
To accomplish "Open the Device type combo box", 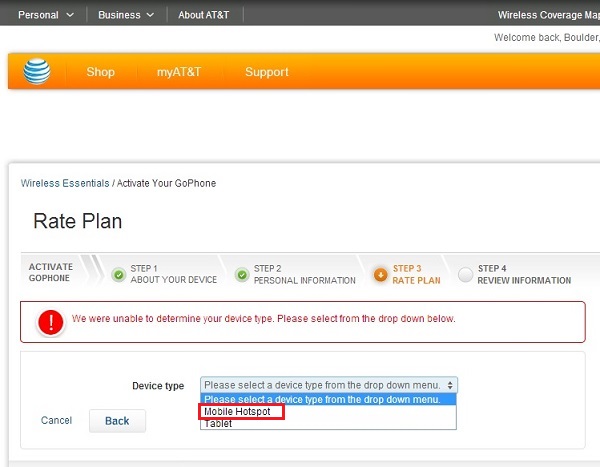I will click(x=329, y=385).
